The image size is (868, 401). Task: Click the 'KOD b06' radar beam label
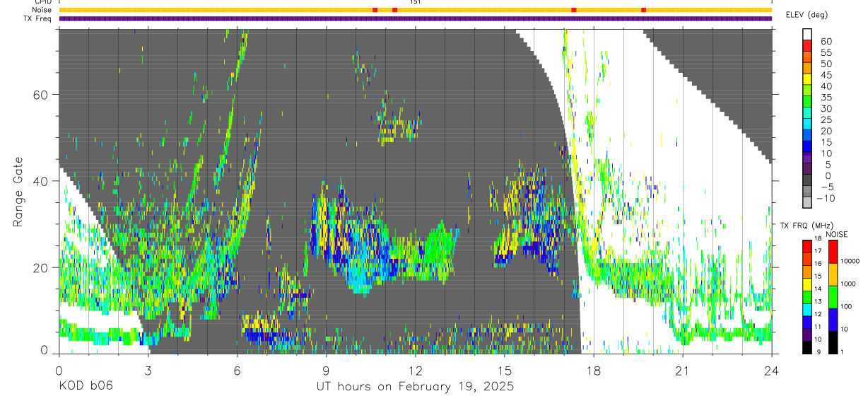pos(86,385)
